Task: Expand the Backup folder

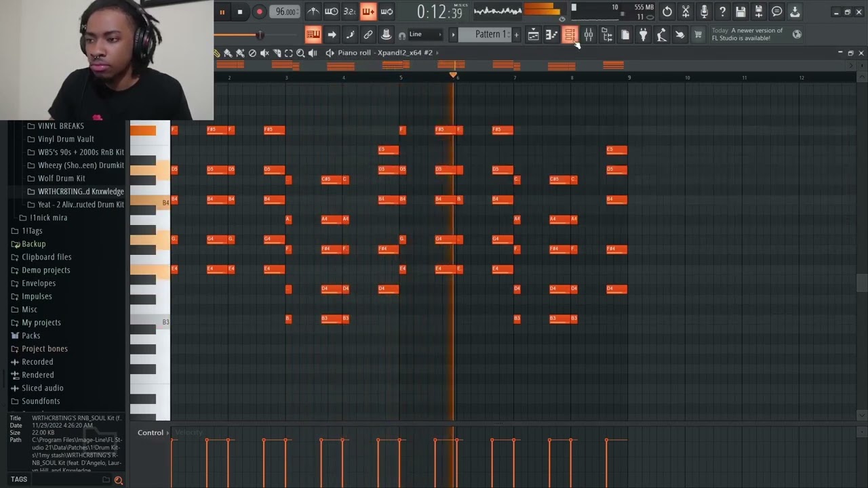Action: tap(33, 244)
